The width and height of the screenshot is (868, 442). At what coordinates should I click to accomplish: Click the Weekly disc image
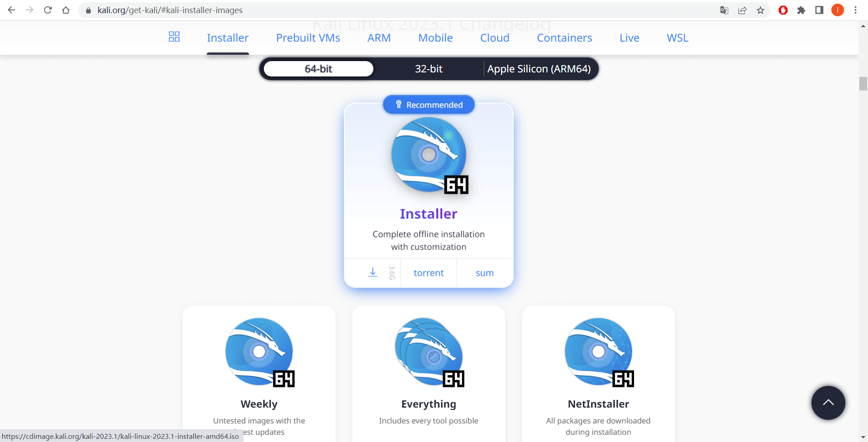[260, 352]
